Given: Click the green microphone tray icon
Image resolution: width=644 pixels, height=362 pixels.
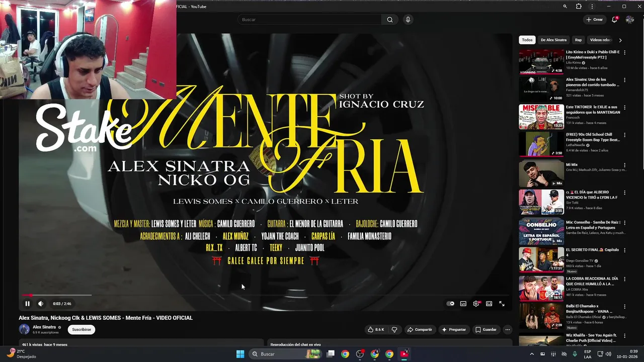Looking at the screenshot, I should (x=575, y=354).
